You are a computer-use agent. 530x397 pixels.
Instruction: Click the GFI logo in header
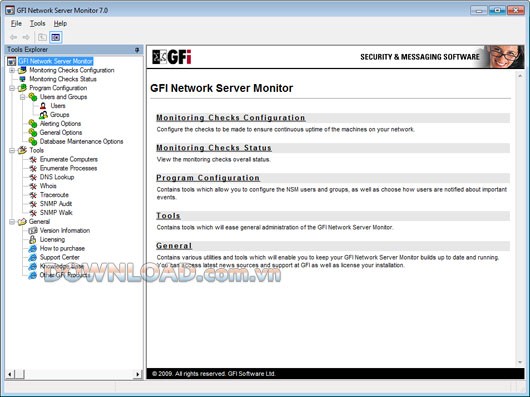tap(172, 57)
